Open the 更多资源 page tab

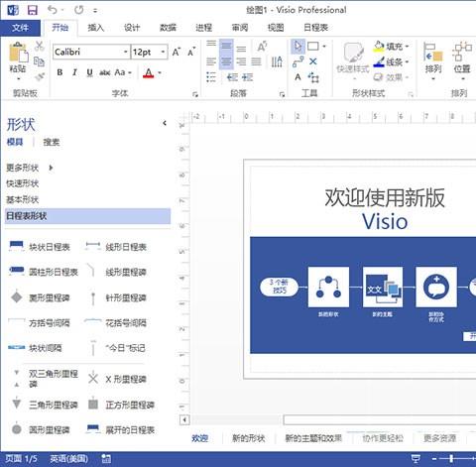(x=440, y=438)
